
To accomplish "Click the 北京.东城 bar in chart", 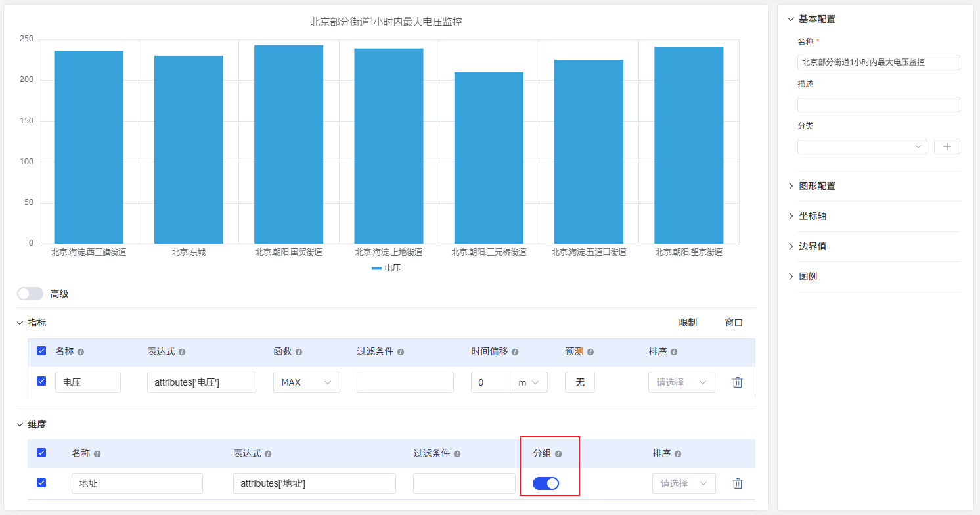I will (x=189, y=150).
